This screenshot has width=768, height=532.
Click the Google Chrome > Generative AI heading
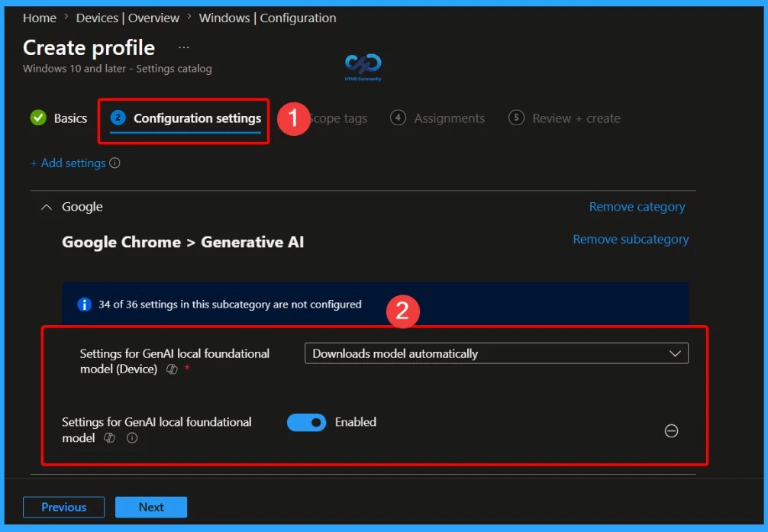[182, 242]
